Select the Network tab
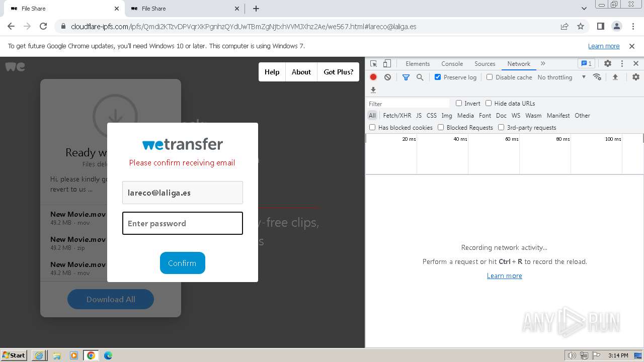This screenshot has height=362, width=644. [519, 64]
